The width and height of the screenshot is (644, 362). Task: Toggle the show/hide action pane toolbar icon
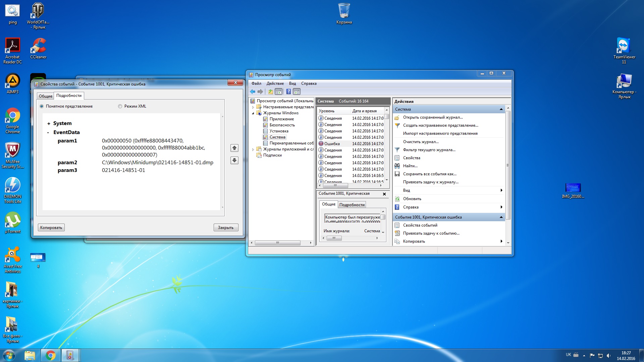pos(297,92)
